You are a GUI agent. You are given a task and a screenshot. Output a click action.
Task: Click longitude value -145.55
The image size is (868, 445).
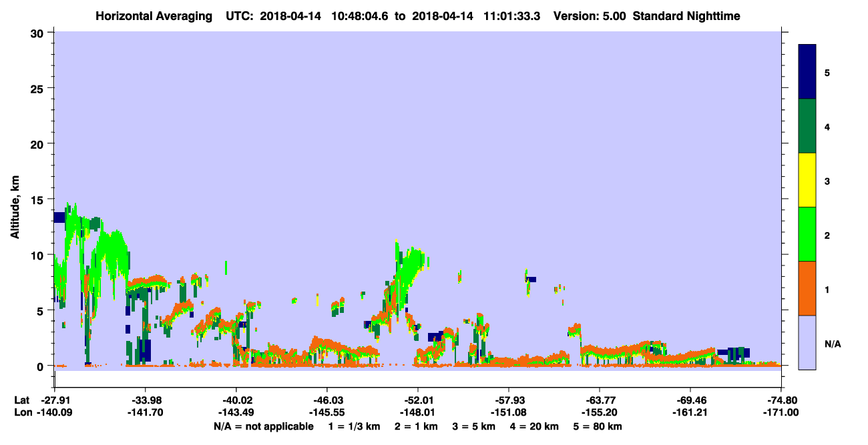tap(327, 413)
